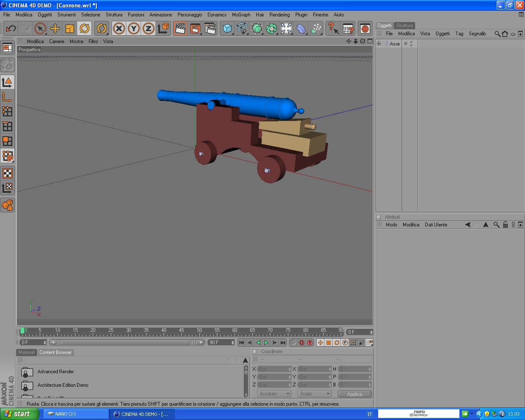The height and width of the screenshot is (420, 525).
Task: Open the Assoluto dropdown
Action: 274,394
